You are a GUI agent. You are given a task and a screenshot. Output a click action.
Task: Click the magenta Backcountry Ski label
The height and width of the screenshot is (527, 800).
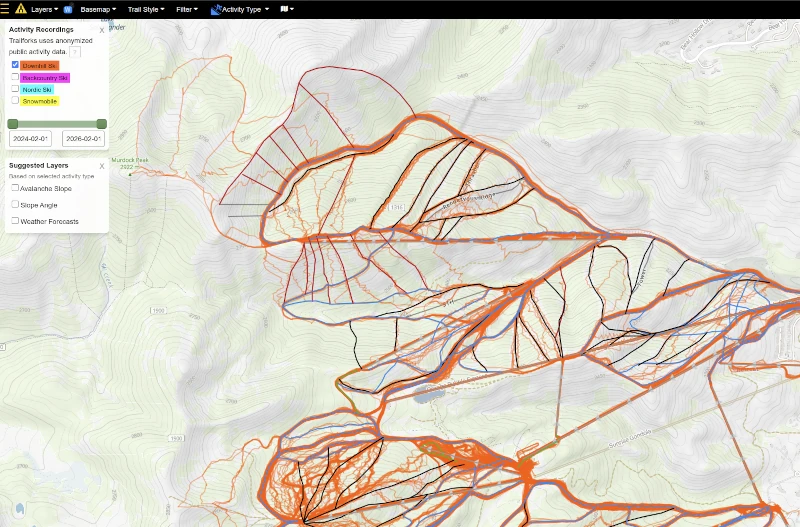click(x=45, y=78)
